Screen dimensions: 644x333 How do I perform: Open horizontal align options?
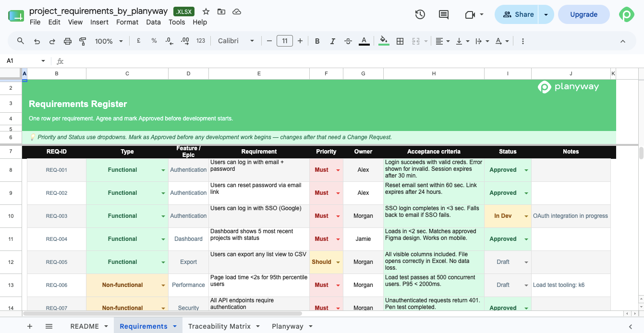tap(442, 41)
